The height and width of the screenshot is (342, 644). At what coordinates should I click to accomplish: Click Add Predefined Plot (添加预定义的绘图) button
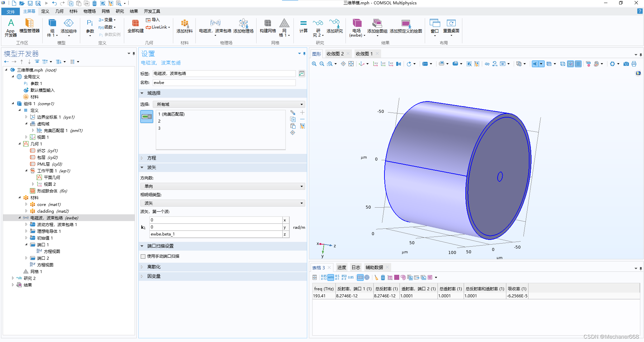click(406, 26)
